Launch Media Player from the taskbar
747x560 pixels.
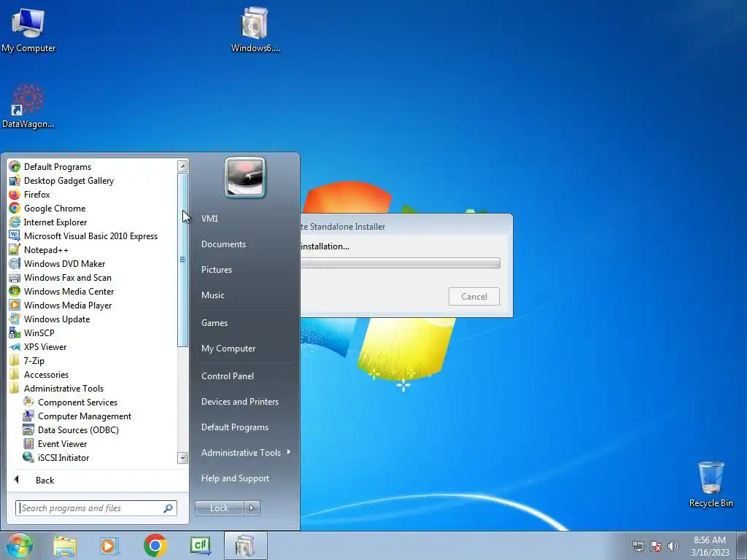[x=109, y=545]
